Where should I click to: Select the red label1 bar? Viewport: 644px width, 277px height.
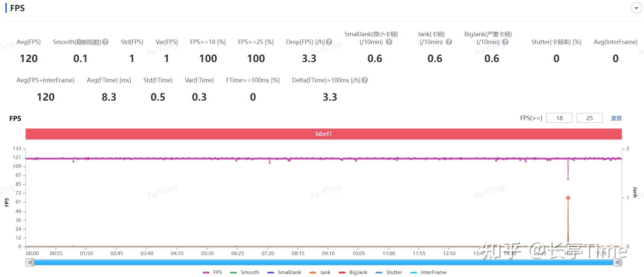coord(324,134)
